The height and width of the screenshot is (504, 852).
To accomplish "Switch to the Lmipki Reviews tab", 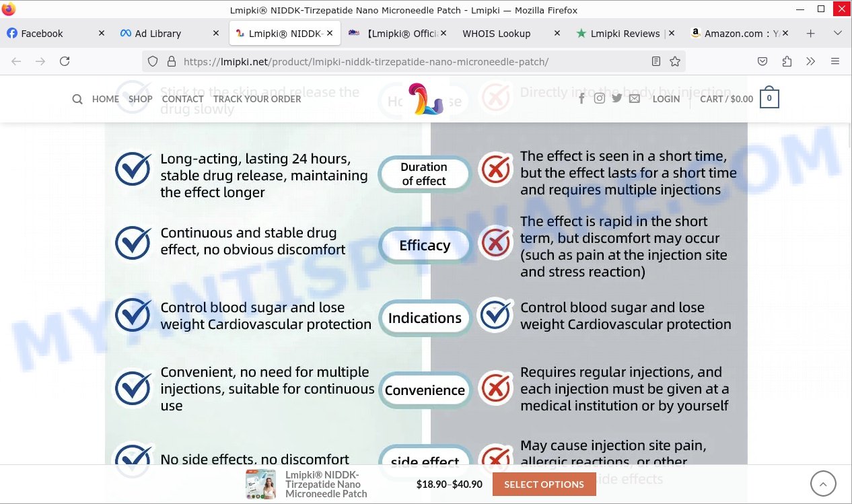I will (626, 33).
